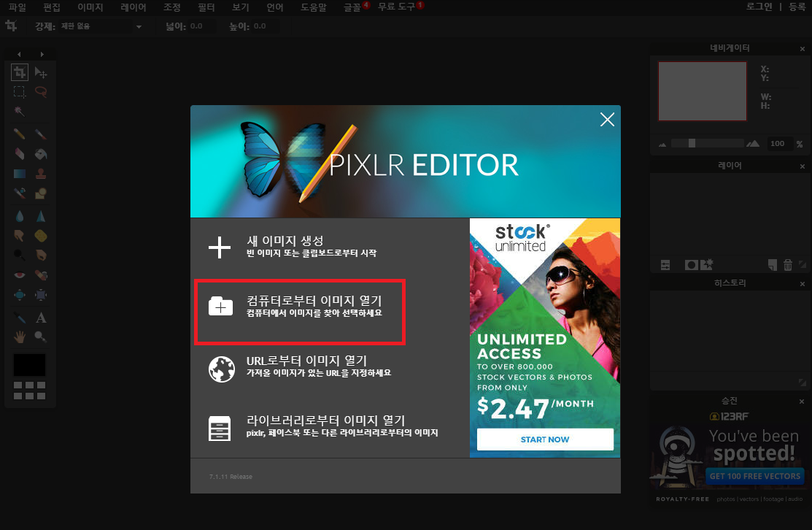The image size is (812, 530).
Task: Open the 무료 도구 menu
Action: pyautogui.click(x=397, y=7)
